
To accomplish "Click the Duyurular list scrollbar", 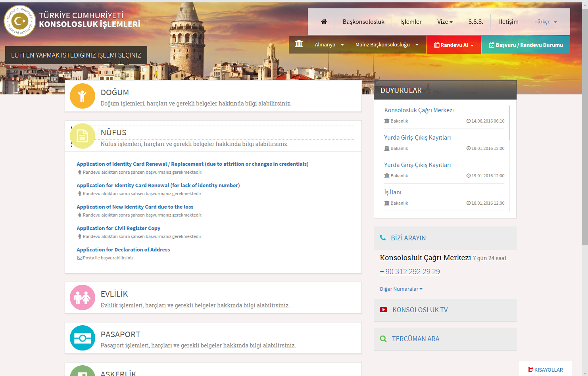I will (509, 123).
